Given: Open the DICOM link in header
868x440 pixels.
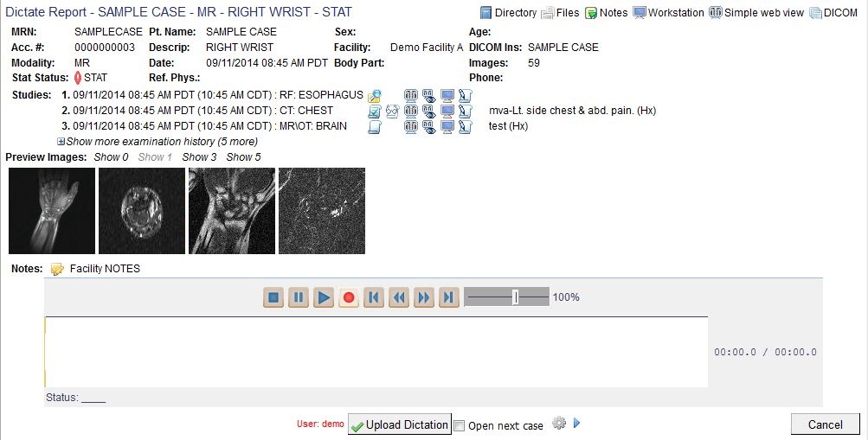Looking at the screenshot, I should coord(833,13).
